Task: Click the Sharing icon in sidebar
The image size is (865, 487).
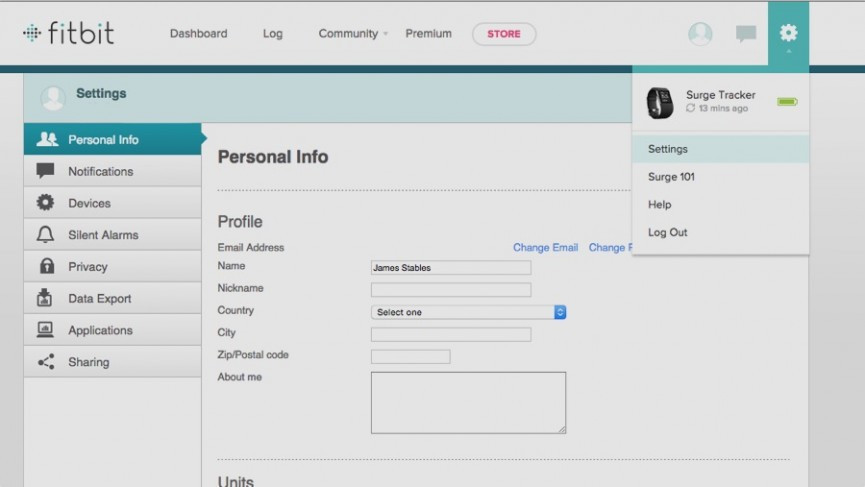Action: click(x=46, y=362)
